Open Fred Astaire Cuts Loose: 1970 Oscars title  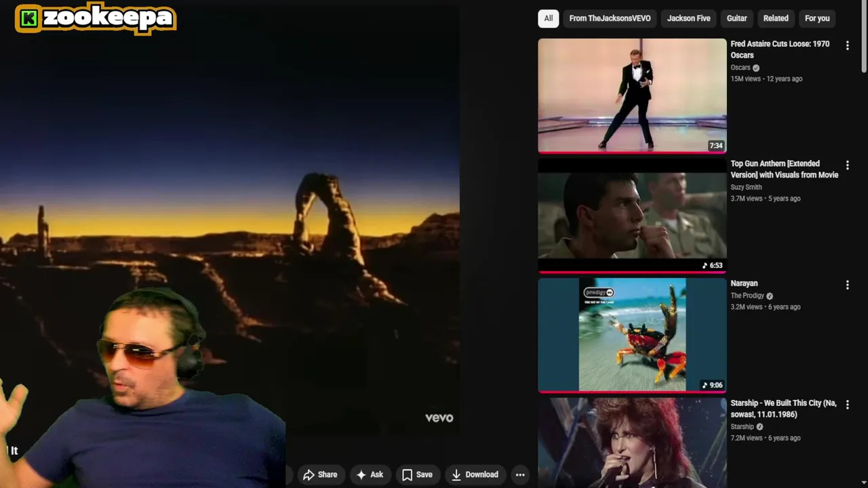(x=780, y=49)
